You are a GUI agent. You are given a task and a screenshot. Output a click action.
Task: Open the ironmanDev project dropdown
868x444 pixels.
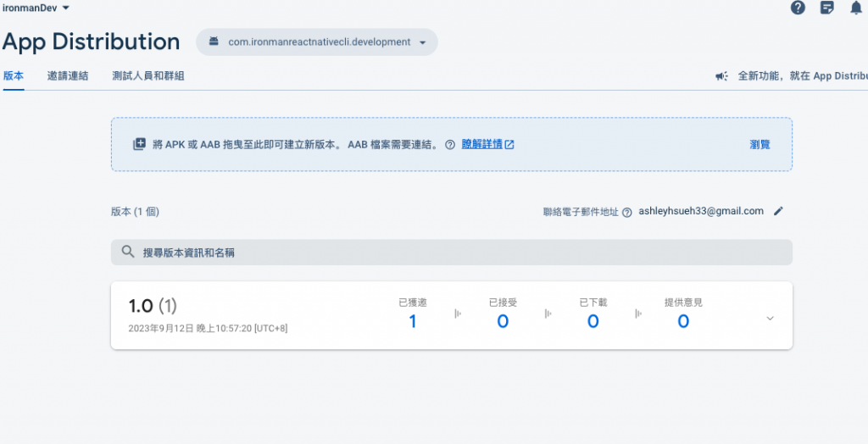[36, 8]
